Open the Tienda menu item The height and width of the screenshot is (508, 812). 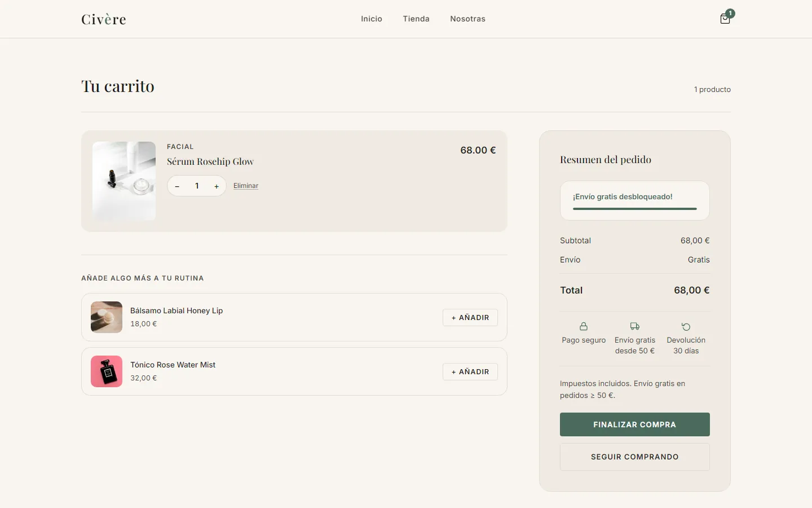416,19
